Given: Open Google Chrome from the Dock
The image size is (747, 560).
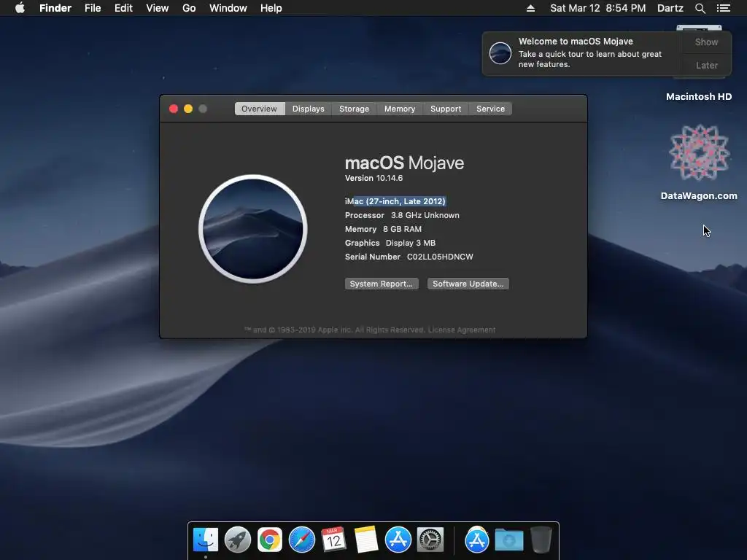Looking at the screenshot, I should (270, 540).
